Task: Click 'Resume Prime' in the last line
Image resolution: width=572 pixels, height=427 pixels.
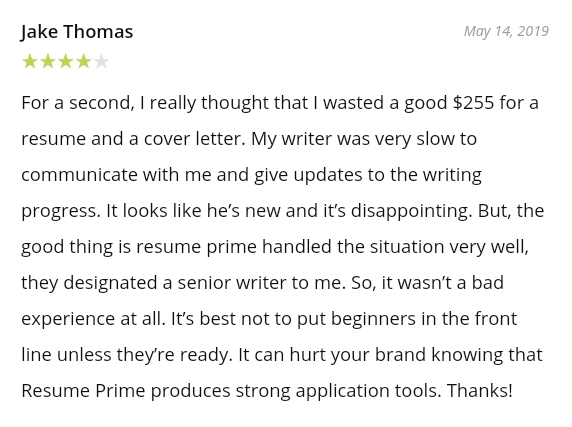Action: (x=83, y=391)
